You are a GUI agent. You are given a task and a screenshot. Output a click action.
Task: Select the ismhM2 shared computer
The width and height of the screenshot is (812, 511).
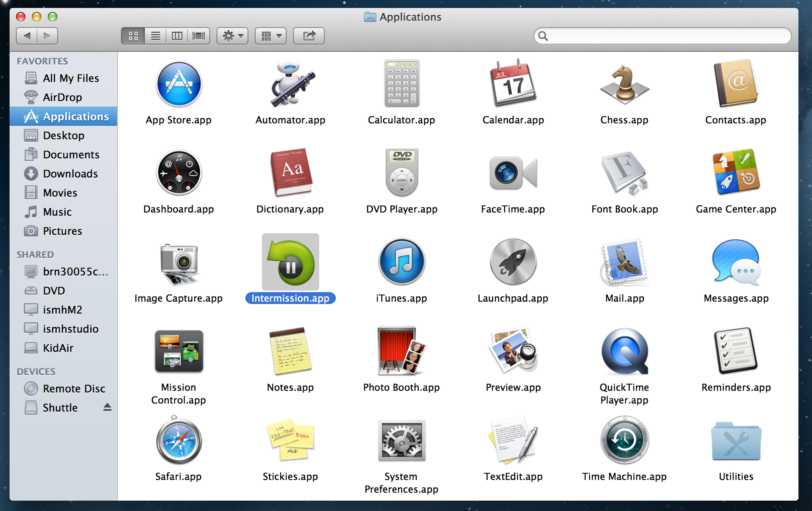click(x=64, y=310)
